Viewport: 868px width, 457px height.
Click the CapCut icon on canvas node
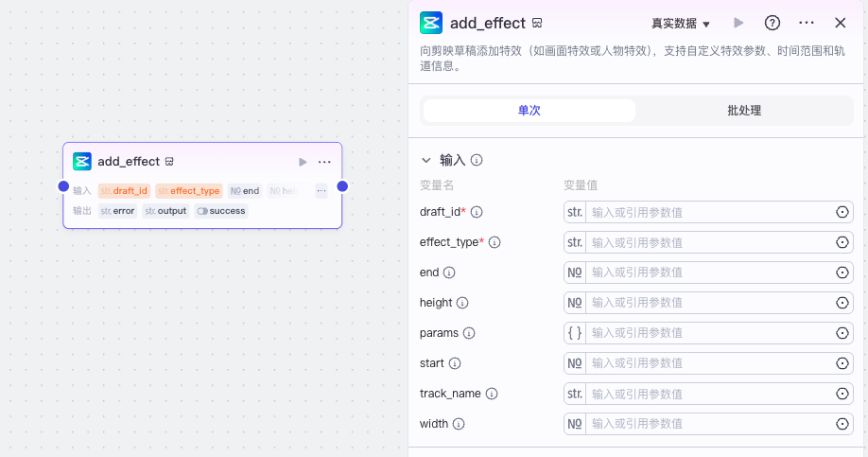(x=82, y=161)
